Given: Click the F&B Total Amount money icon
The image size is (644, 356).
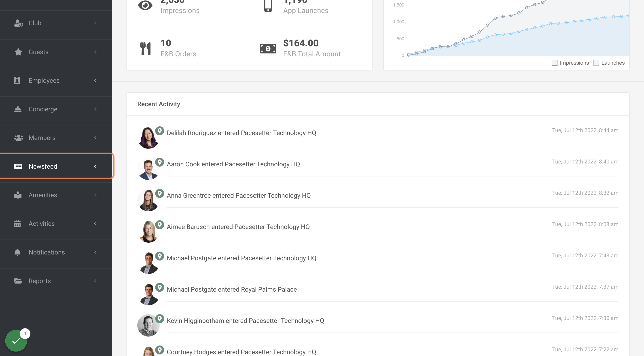Looking at the screenshot, I should click(268, 49).
